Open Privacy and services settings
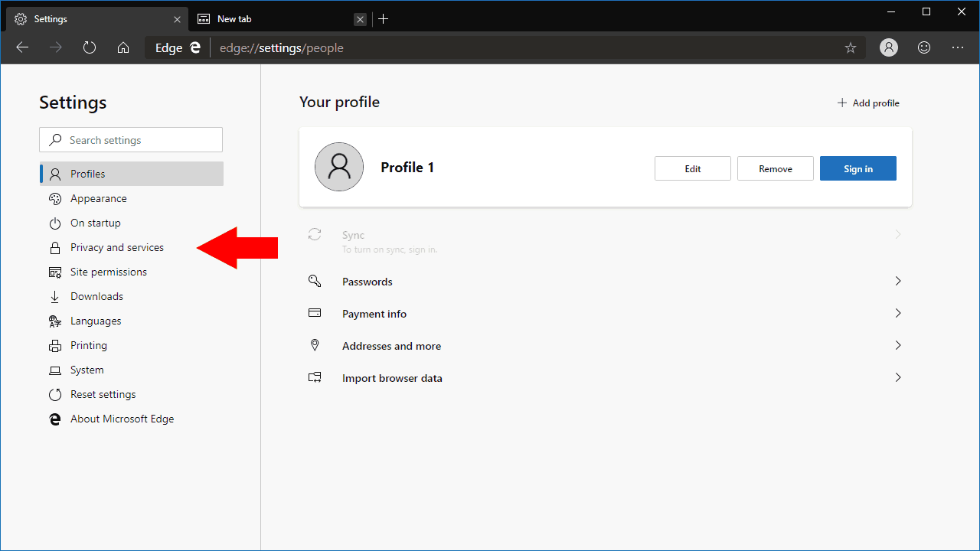 tap(117, 247)
